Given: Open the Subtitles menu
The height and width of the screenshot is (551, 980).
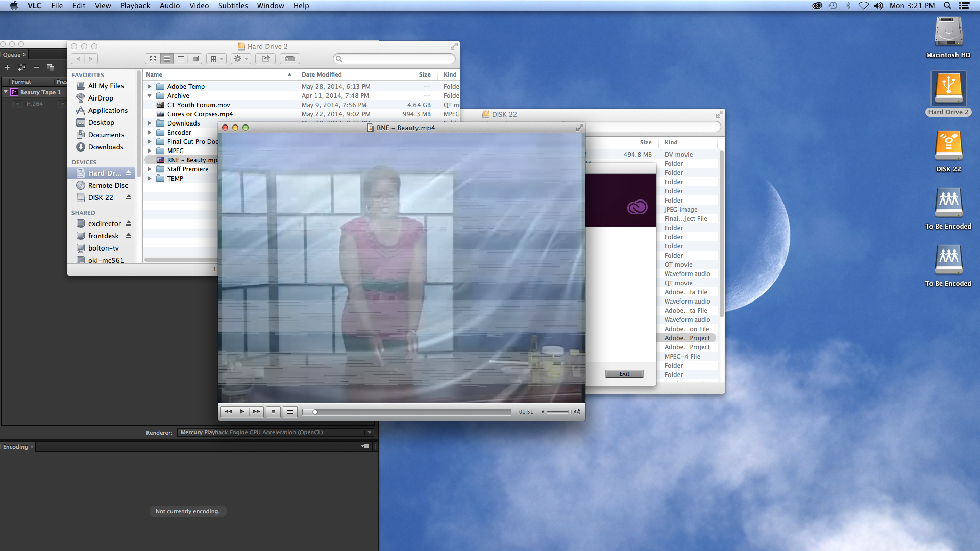Looking at the screenshot, I should pyautogui.click(x=233, y=6).
